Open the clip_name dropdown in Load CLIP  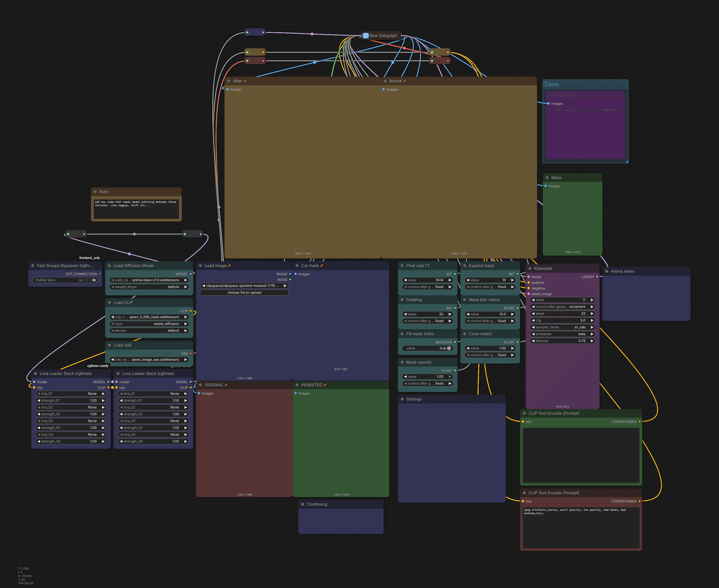(x=149, y=317)
